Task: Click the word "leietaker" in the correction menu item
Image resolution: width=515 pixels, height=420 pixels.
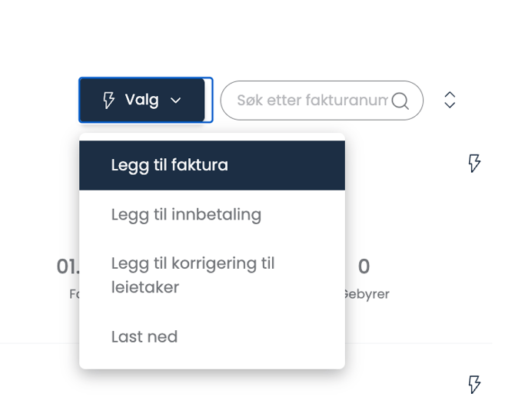Action: click(x=145, y=287)
